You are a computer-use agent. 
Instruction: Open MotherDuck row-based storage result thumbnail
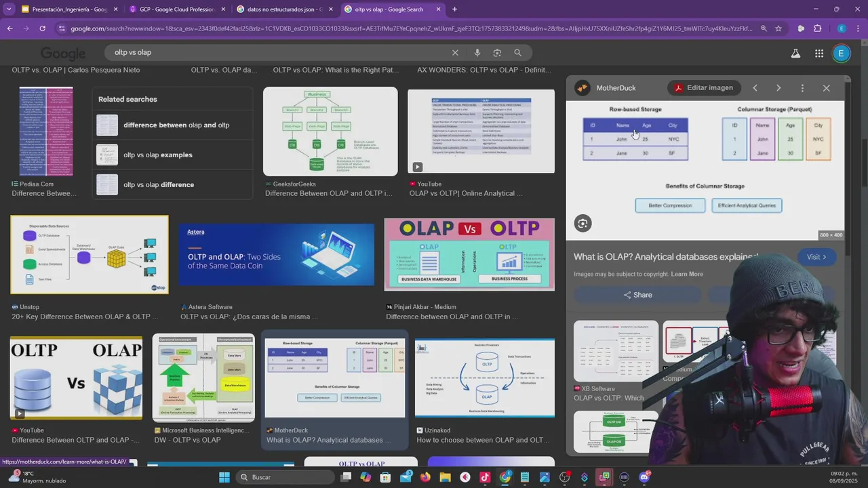[x=335, y=378]
